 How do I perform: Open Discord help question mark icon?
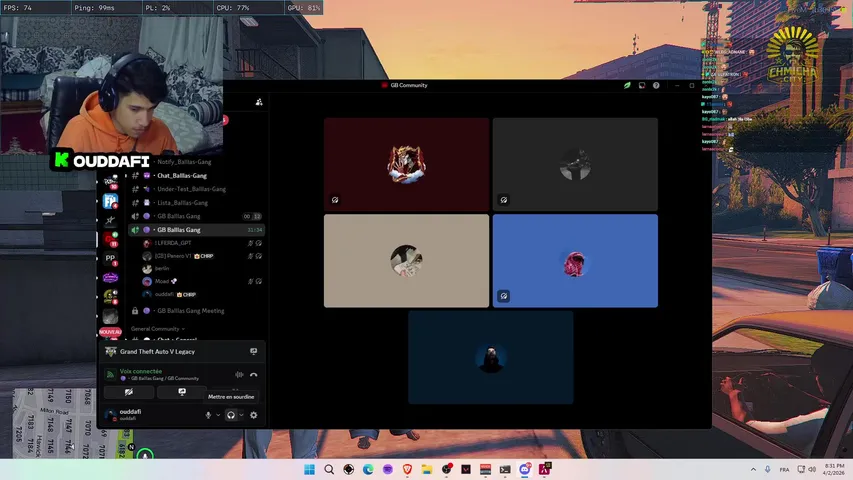(656, 85)
